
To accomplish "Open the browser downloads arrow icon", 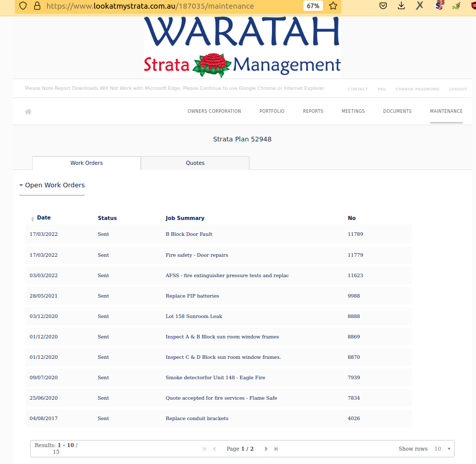I will click(x=402, y=6).
